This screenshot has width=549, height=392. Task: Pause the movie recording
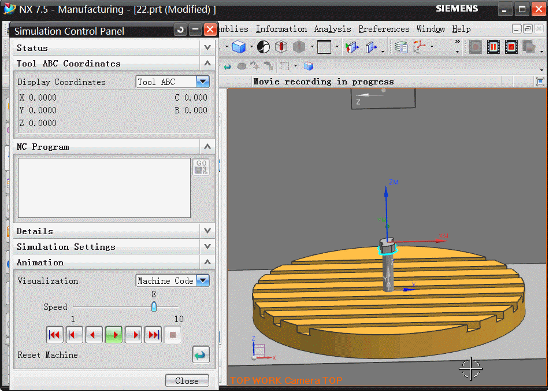494,47
